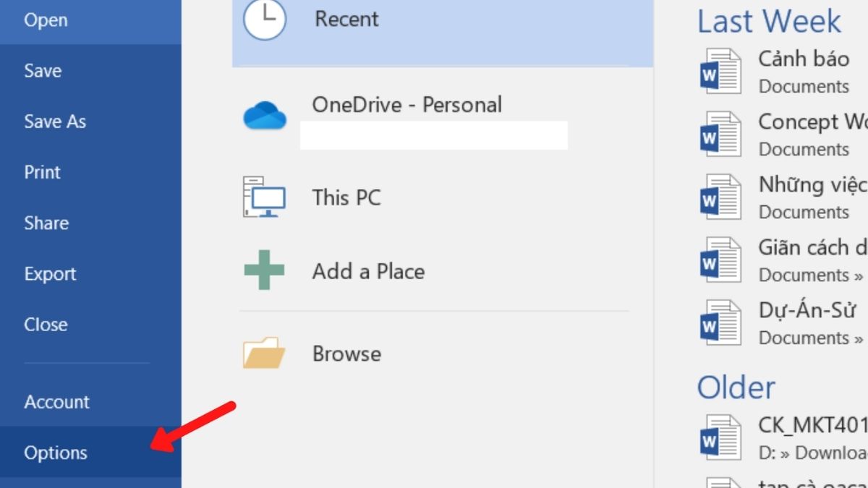This screenshot has width=868, height=488.
Task: Click the Word icon next to Những việc
Action: click(x=720, y=197)
